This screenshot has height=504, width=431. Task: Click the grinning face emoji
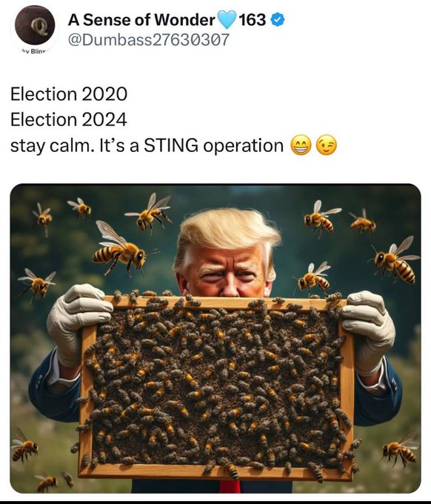(301, 145)
